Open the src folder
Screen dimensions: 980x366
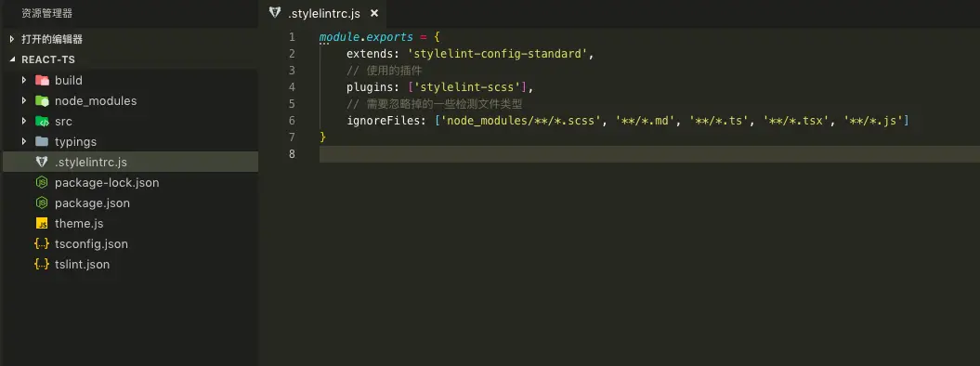click(x=64, y=121)
